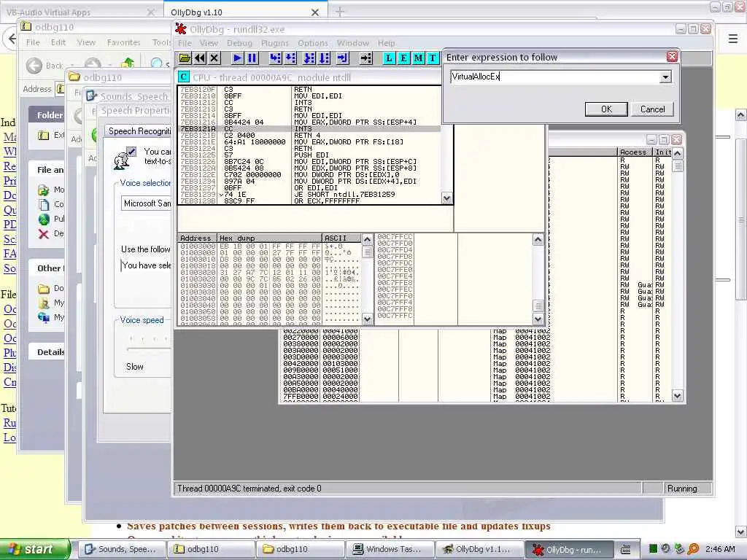Select the INT3 row at address 7EB3121A

point(309,128)
